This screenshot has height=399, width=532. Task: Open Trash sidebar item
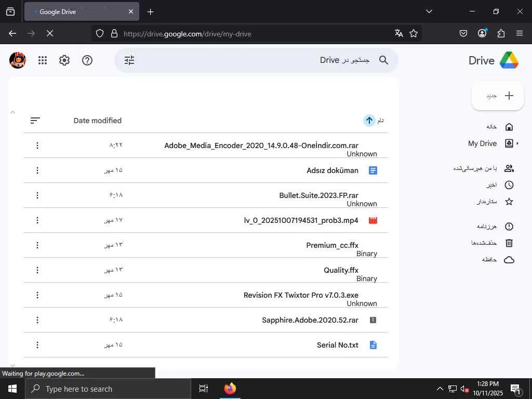coord(492,243)
